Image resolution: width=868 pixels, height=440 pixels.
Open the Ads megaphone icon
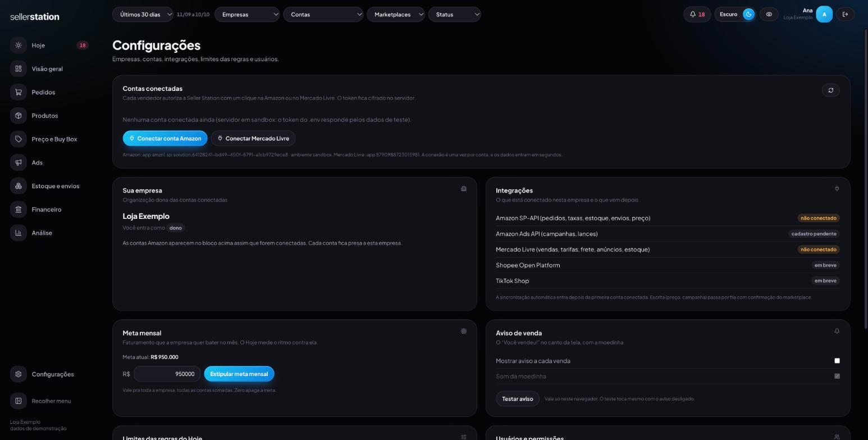click(19, 163)
